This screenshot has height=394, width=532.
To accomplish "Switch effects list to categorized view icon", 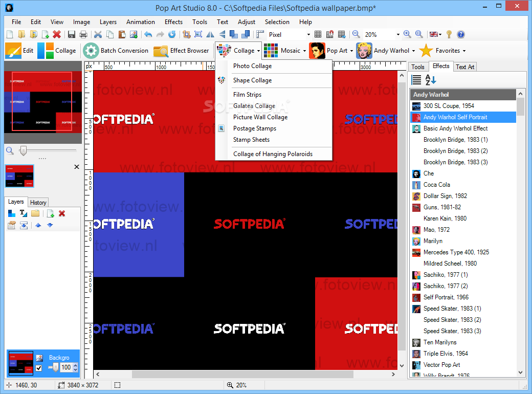I will tap(416, 80).
